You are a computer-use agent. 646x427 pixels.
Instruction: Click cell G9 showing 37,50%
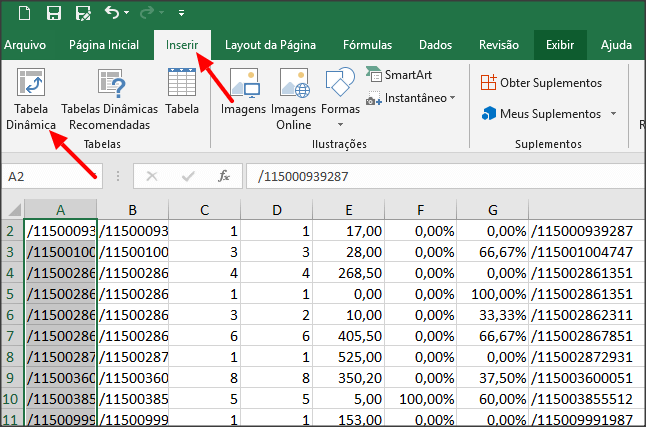(492, 378)
